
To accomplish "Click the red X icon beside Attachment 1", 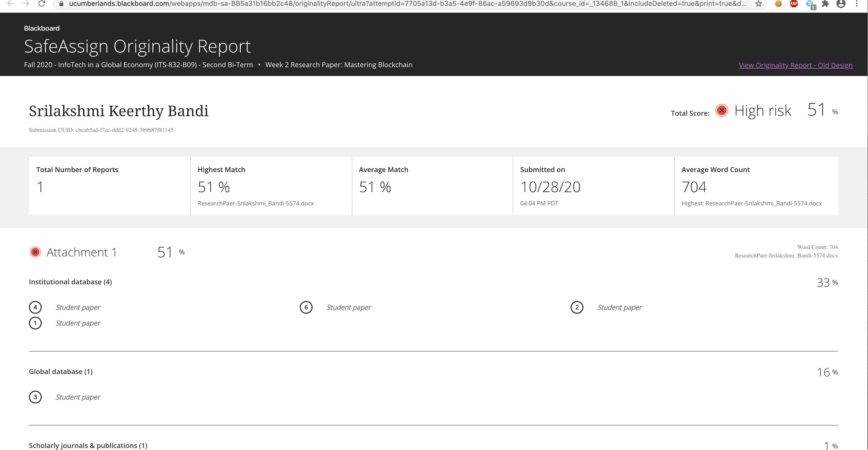I will coord(35,252).
